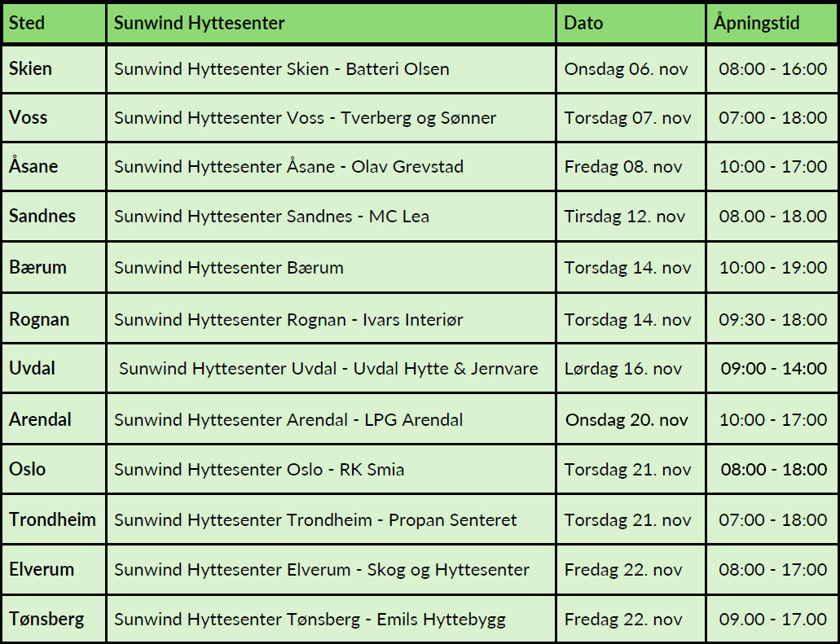Select the Onsdag 06. nov date cell
This screenshot has width=840, height=644.
[x=631, y=69]
